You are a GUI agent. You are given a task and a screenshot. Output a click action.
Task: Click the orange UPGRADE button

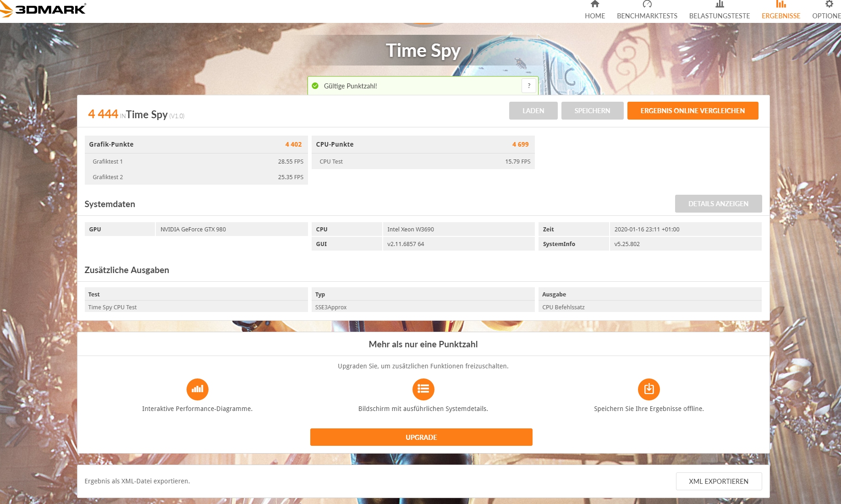pyautogui.click(x=421, y=437)
